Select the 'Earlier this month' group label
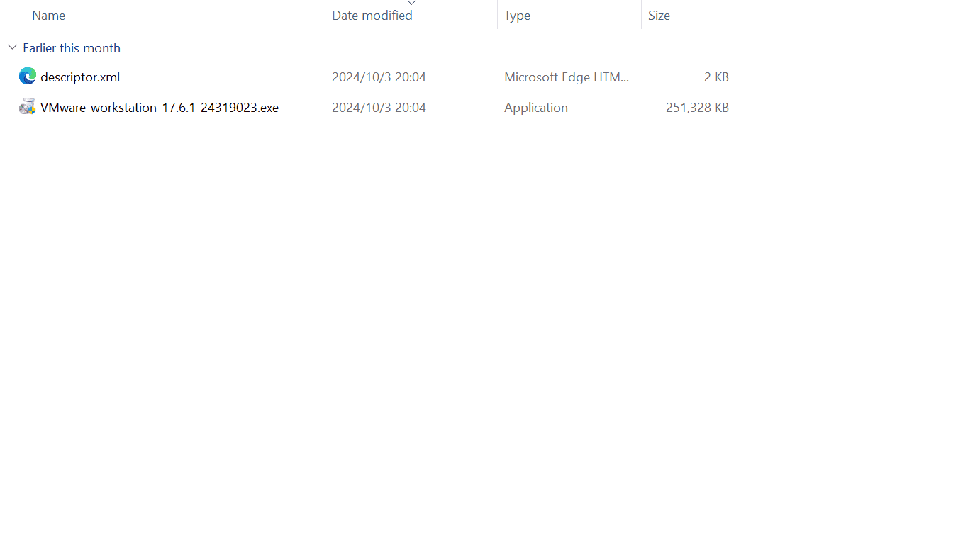Screen dimensions: 980x559 [x=72, y=47]
